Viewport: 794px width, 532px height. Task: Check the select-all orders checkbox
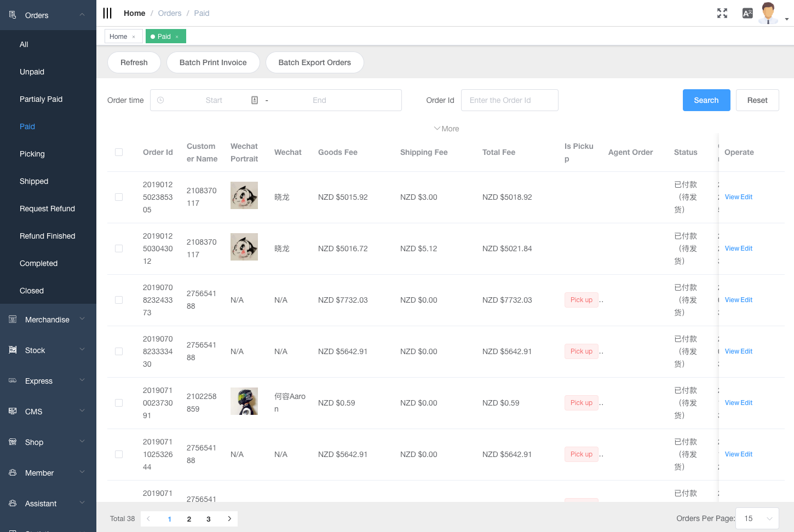[x=119, y=152]
